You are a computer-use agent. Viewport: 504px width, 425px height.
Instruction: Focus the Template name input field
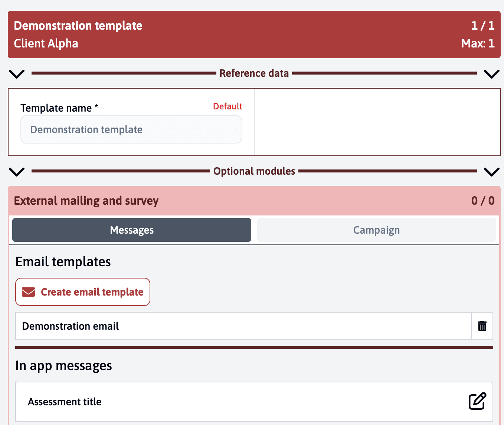tap(131, 129)
